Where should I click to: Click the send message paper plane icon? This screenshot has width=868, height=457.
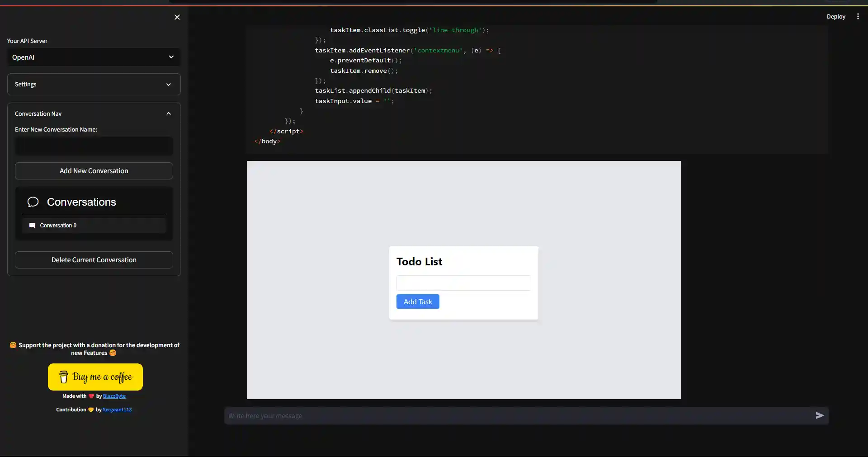click(820, 415)
